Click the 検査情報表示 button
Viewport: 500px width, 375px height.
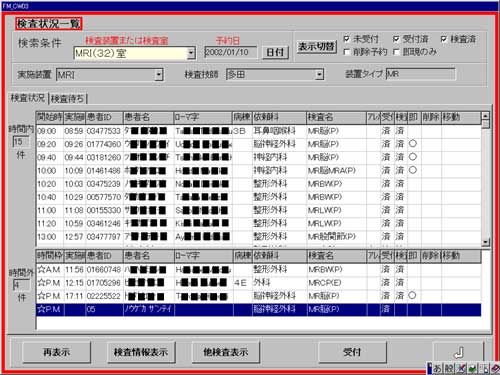pyautogui.click(x=141, y=352)
